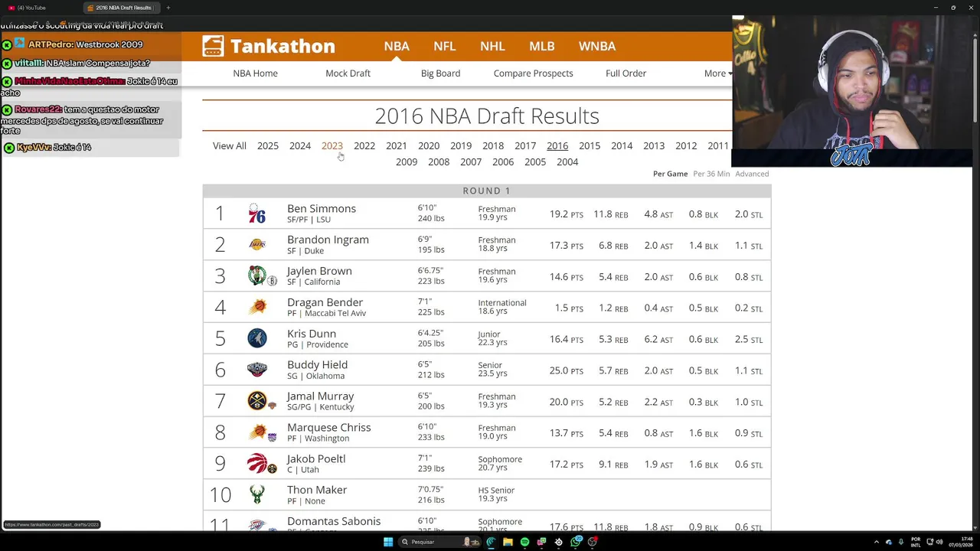
Task: Open the 2020 draft results
Action: click(x=429, y=146)
